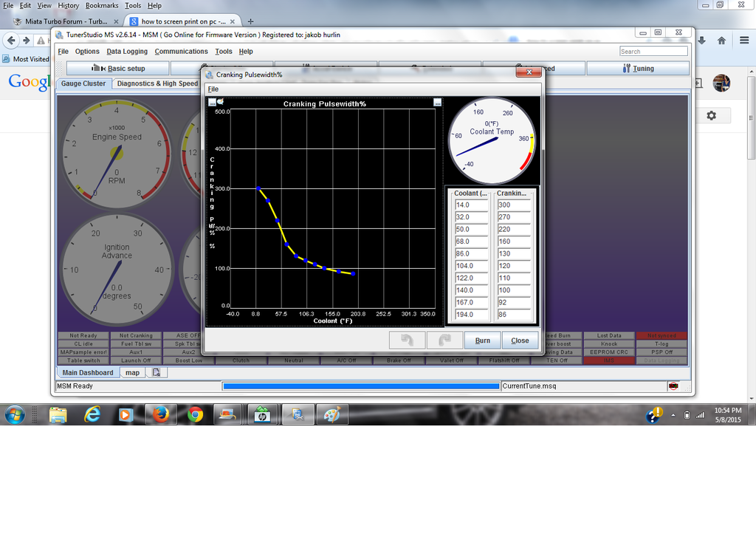
Task: Switch to the map dashboard tab
Action: [x=132, y=373]
